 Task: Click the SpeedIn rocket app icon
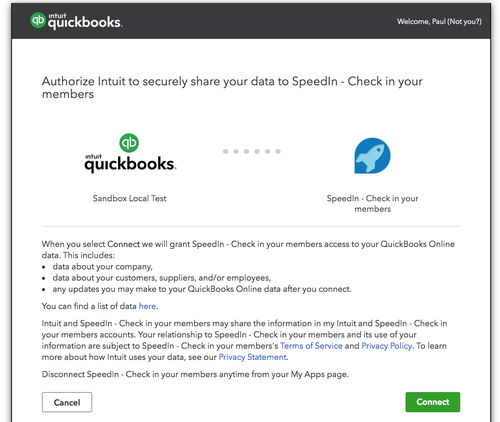372,156
